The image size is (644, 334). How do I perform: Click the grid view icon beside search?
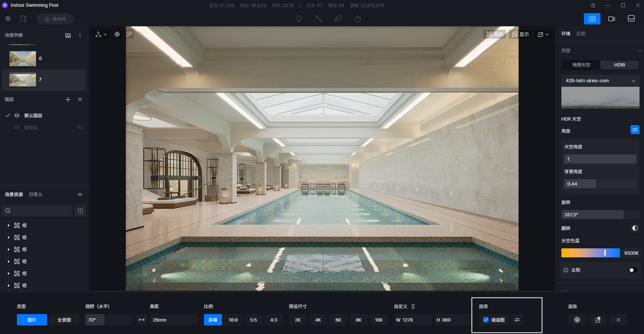click(80, 211)
